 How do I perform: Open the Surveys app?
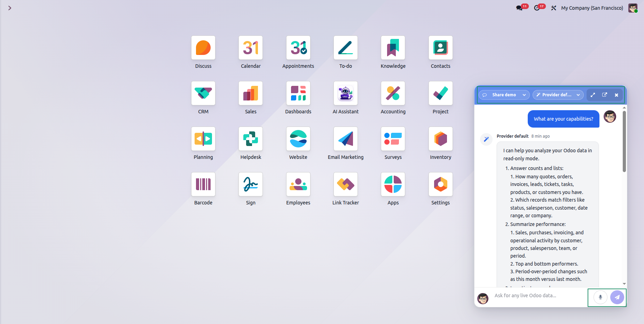pos(393,139)
